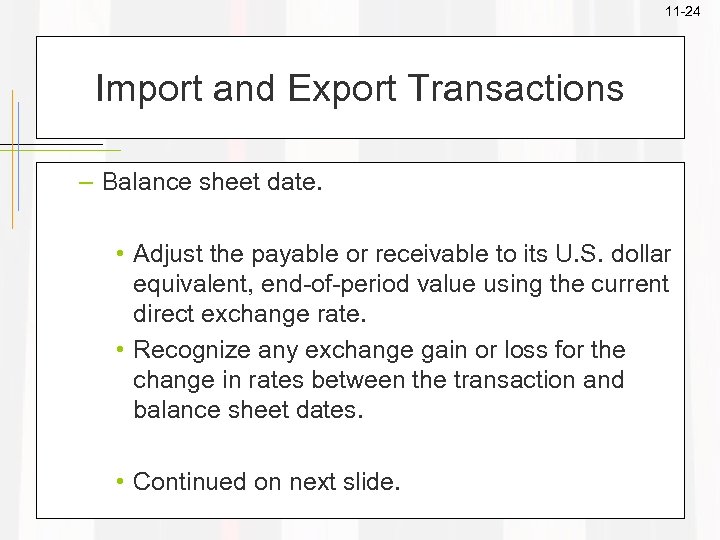Click the word "Export" in the slide title

tap(339, 89)
